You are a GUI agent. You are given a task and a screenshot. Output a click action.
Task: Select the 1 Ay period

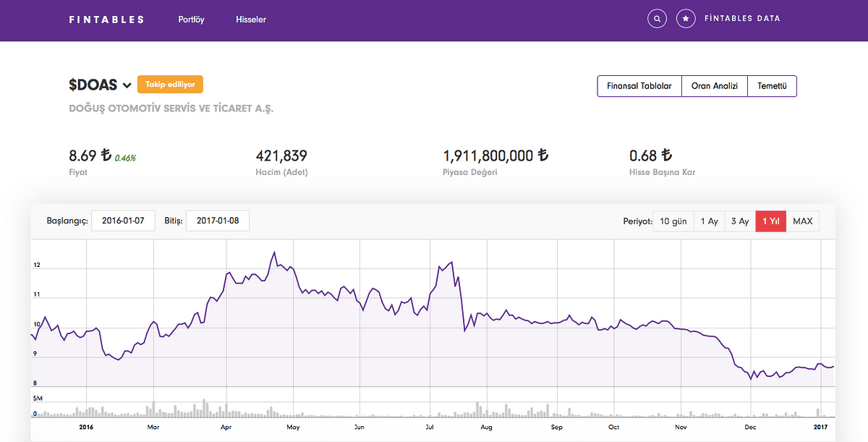709,221
